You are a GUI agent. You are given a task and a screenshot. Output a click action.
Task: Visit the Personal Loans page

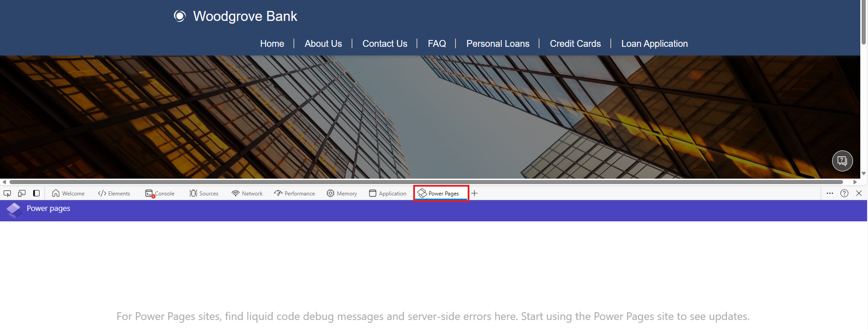point(498,44)
